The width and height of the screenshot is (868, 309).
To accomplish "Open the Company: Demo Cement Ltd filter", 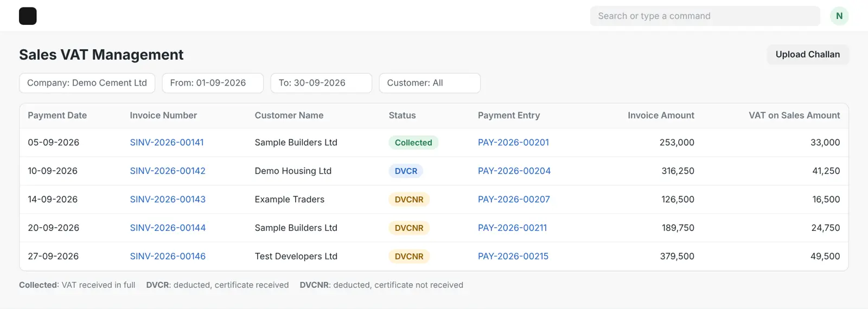I will [87, 83].
